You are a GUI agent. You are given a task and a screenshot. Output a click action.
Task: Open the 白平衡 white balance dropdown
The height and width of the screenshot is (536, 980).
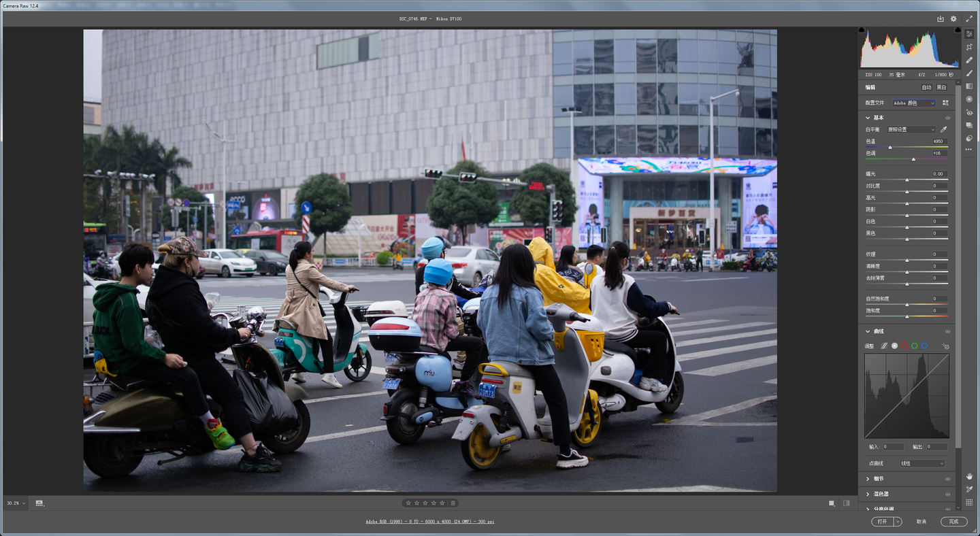[x=912, y=129]
